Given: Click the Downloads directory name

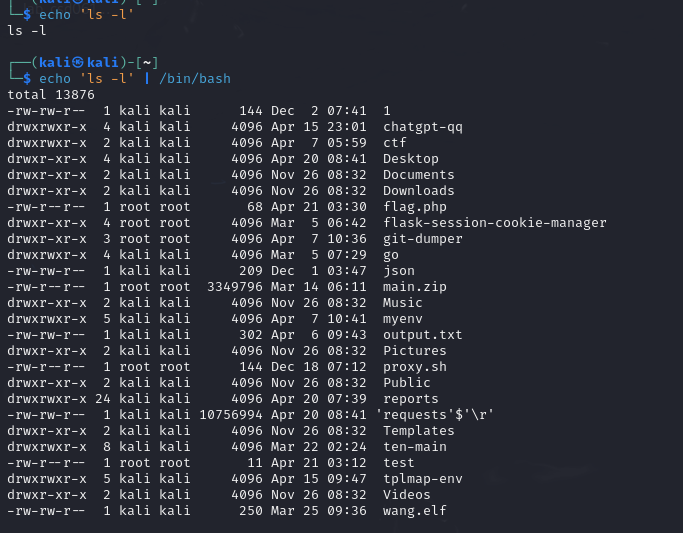Looking at the screenshot, I should point(418,191).
